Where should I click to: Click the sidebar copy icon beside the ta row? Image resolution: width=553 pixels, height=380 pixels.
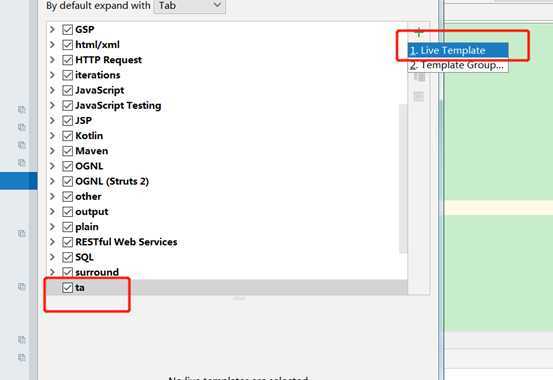[22, 286]
